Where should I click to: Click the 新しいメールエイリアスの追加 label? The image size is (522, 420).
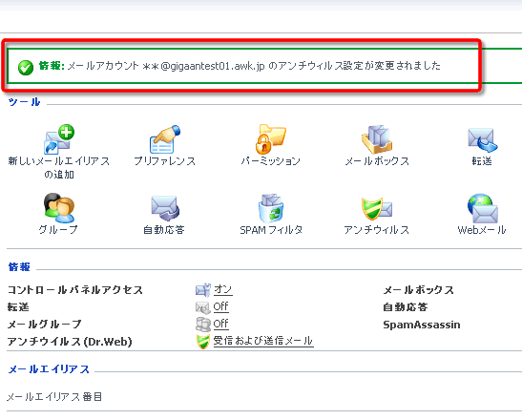coord(59,168)
